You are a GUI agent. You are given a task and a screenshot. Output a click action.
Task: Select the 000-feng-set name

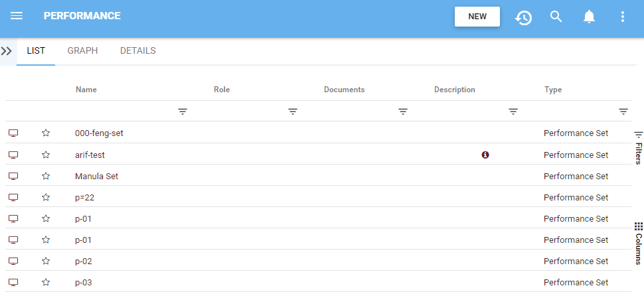99,133
